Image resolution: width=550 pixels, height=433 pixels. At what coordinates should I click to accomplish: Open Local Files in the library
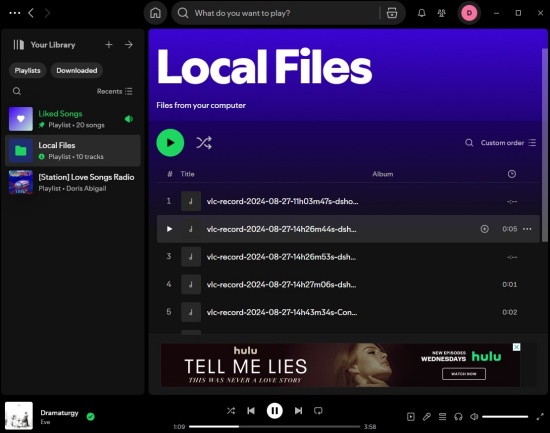tap(73, 151)
